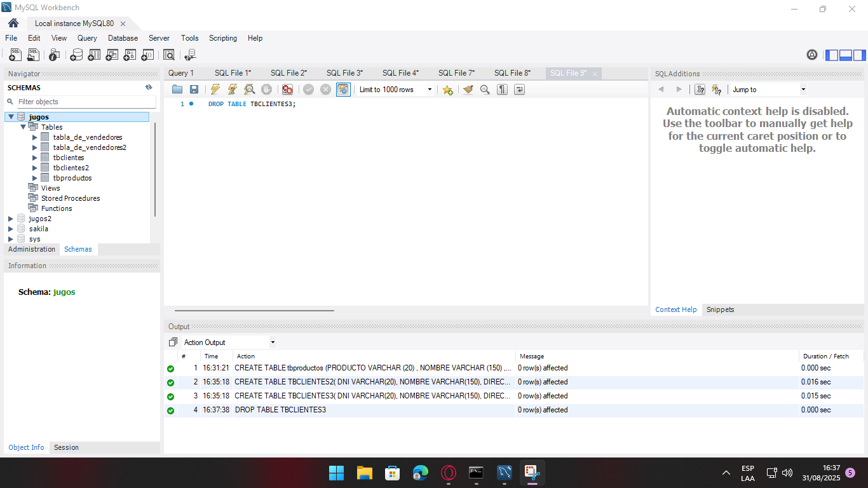This screenshot has height=488, width=868.
Task: Execute statement under cursor icon
Action: [233, 90]
